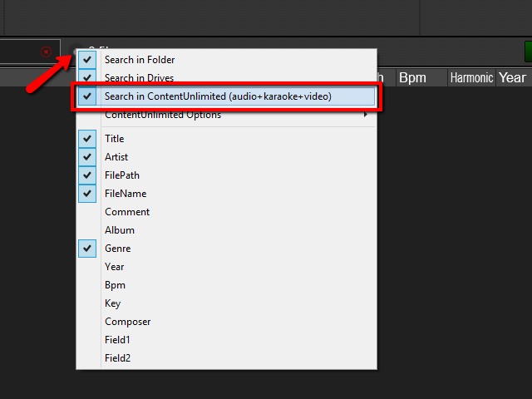Uncheck the Artist search field

pyautogui.click(x=226, y=157)
